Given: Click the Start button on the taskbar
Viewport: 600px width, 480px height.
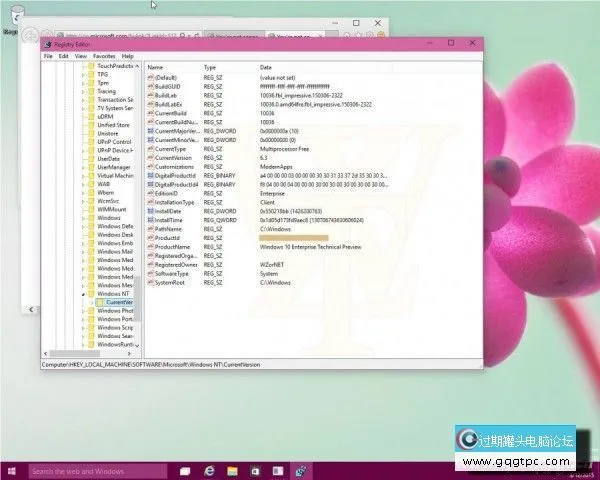Looking at the screenshot, I should pyautogui.click(x=11, y=470).
